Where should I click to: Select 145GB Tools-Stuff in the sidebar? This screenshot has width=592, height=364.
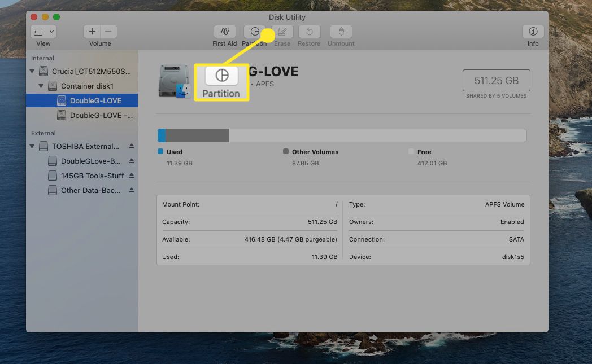pos(92,176)
